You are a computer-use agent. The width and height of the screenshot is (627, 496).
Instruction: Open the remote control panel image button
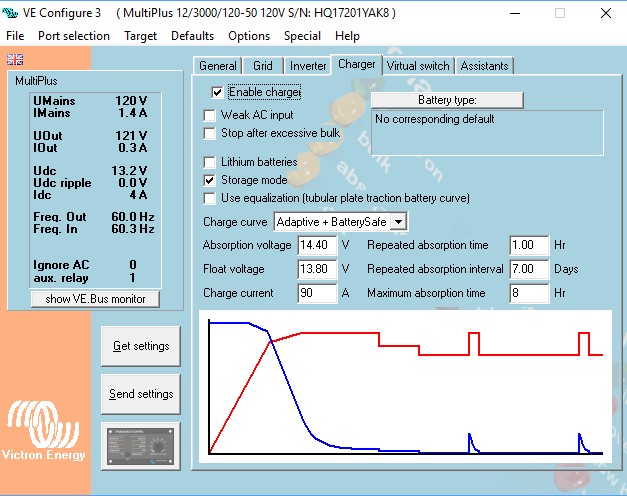point(140,446)
